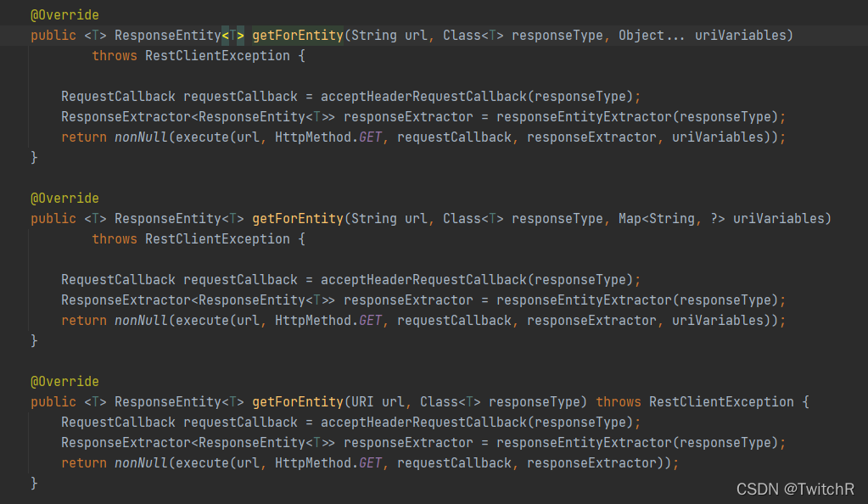Click the CSDN @TwitchR watermark link
This screenshot has width=868, height=504.
[x=795, y=490]
